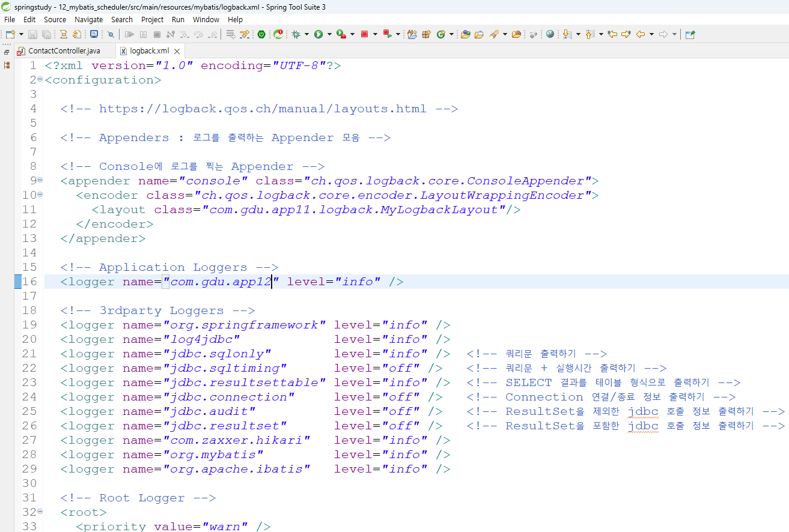Image resolution: width=789 pixels, height=532 pixels.
Task: Click the Run External Tools icon
Action: 341,34
